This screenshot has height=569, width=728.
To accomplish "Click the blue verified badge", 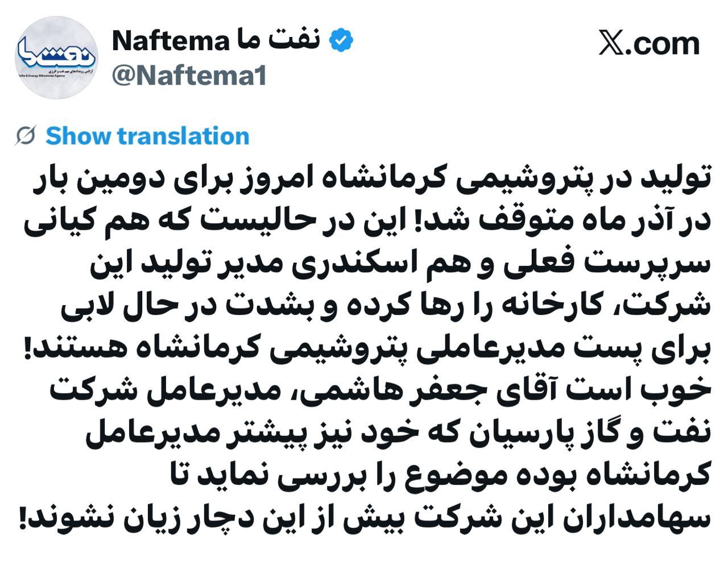I will pyautogui.click(x=341, y=41).
